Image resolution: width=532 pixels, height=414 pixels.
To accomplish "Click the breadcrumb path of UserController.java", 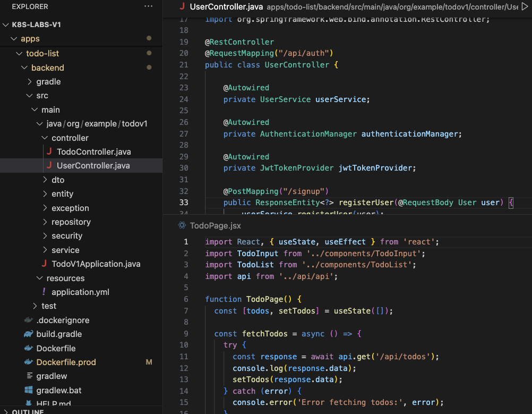I will [x=392, y=6].
